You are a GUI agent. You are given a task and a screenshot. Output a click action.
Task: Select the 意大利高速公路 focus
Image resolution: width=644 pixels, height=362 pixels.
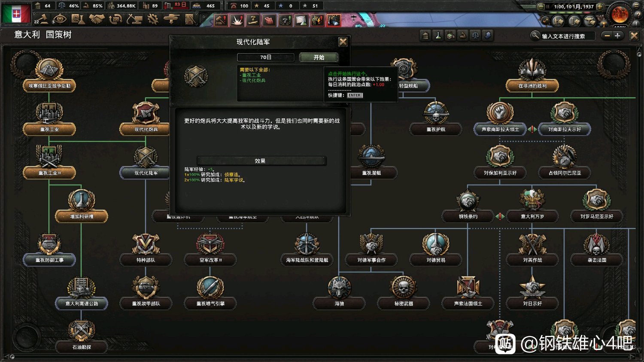coord(82,293)
